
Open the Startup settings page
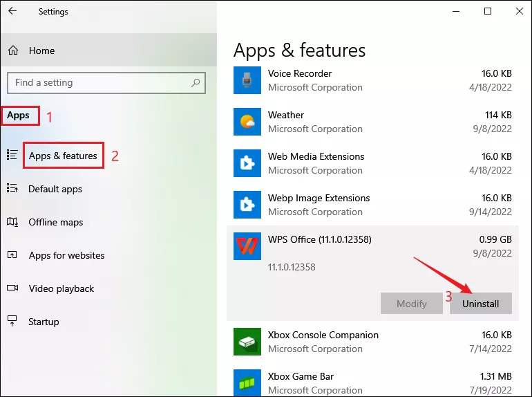click(x=44, y=322)
